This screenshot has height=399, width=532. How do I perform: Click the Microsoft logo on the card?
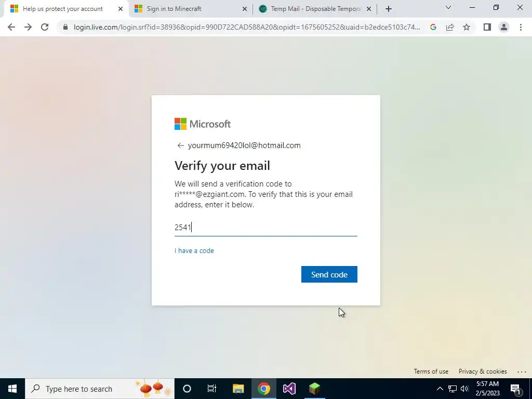point(203,124)
